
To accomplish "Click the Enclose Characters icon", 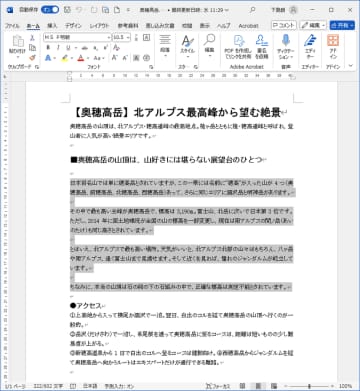I will click(146, 58).
